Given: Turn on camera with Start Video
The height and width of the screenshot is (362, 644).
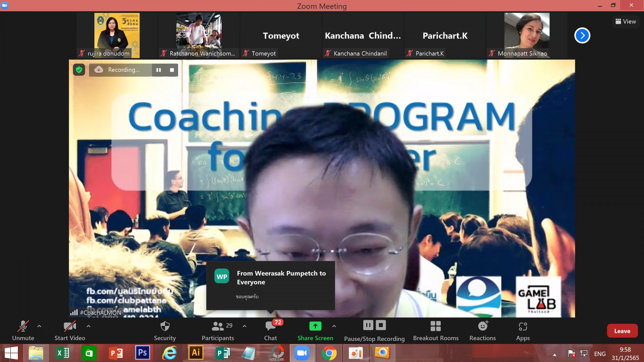Looking at the screenshot, I should tap(70, 330).
